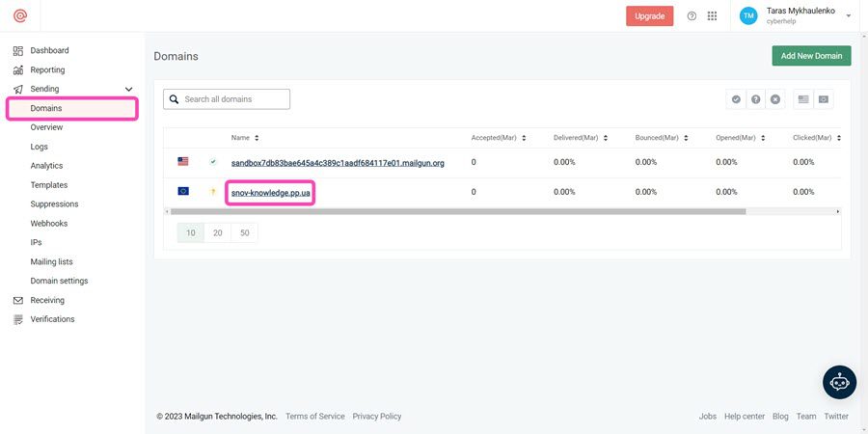
Task: Click Add New Domain button
Action: point(811,56)
